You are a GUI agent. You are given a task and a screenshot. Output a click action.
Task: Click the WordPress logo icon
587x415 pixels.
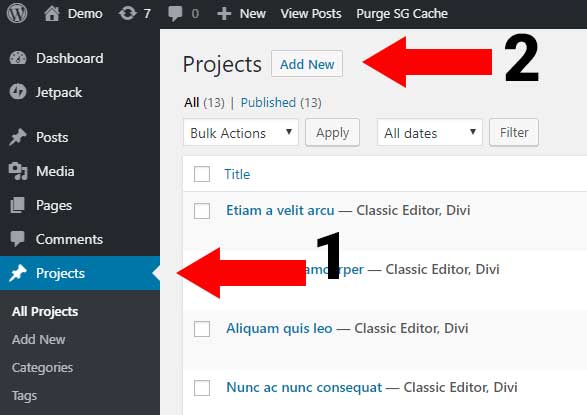[x=17, y=13]
